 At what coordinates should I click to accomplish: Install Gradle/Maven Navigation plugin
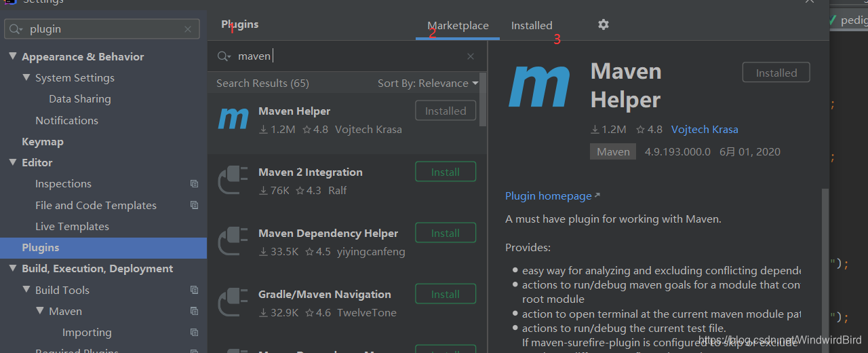[x=446, y=295]
